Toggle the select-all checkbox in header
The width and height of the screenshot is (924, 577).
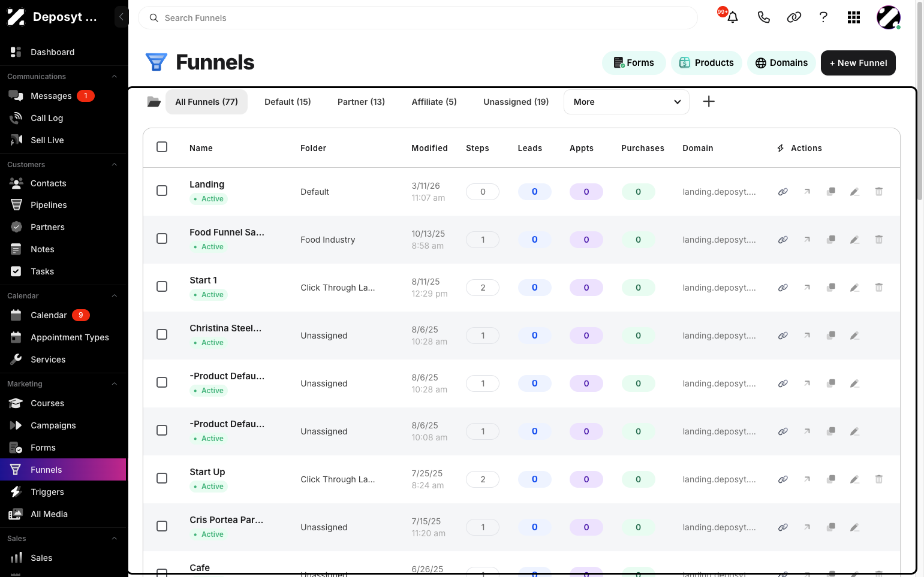point(162,147)
